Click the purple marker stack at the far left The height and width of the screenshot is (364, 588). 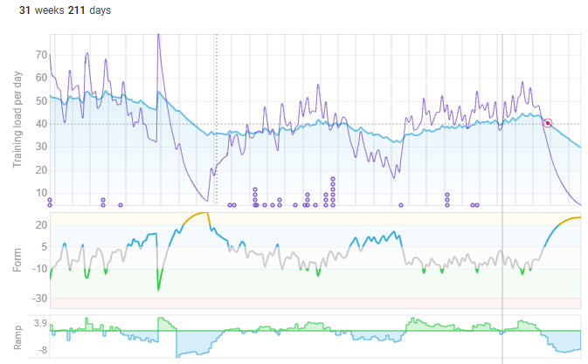point(50,203)
